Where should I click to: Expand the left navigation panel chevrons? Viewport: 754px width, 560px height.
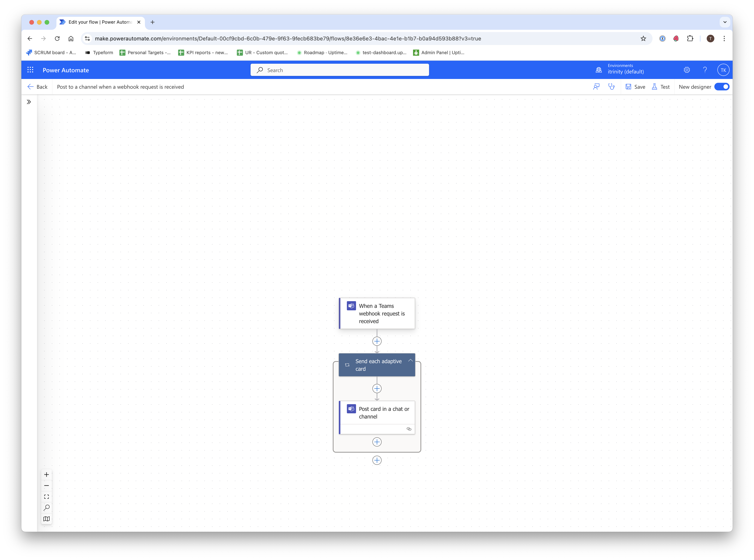click(x=29, y=102)
